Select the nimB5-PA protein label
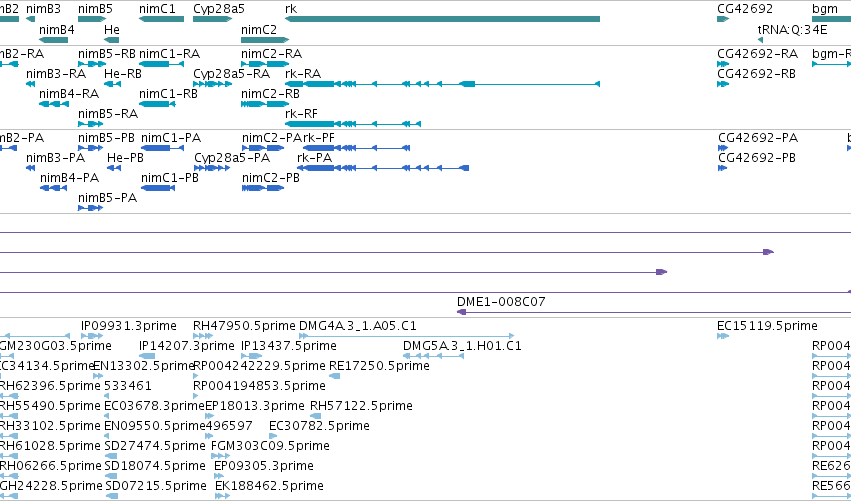 click(x=107, y=198)
